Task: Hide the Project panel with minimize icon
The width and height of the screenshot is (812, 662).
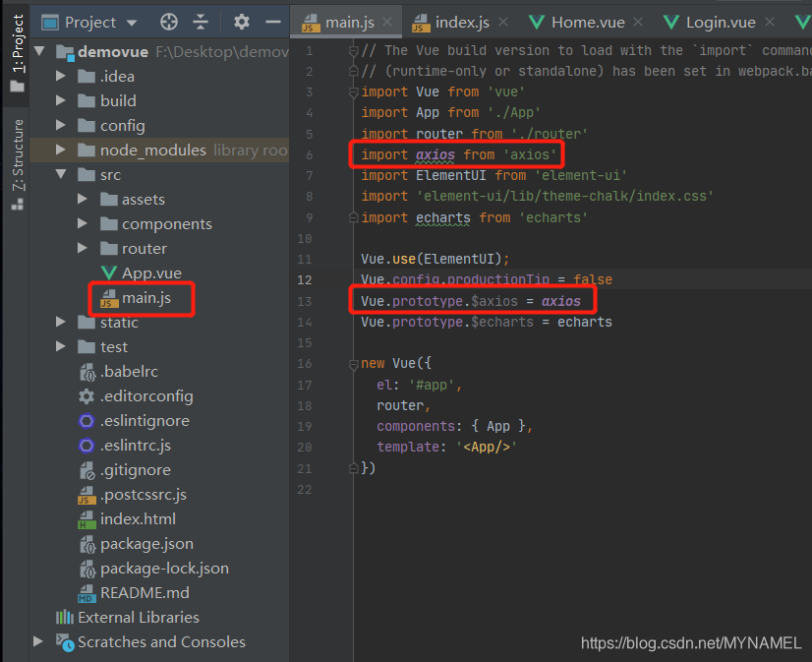Action: pos(273,22)
